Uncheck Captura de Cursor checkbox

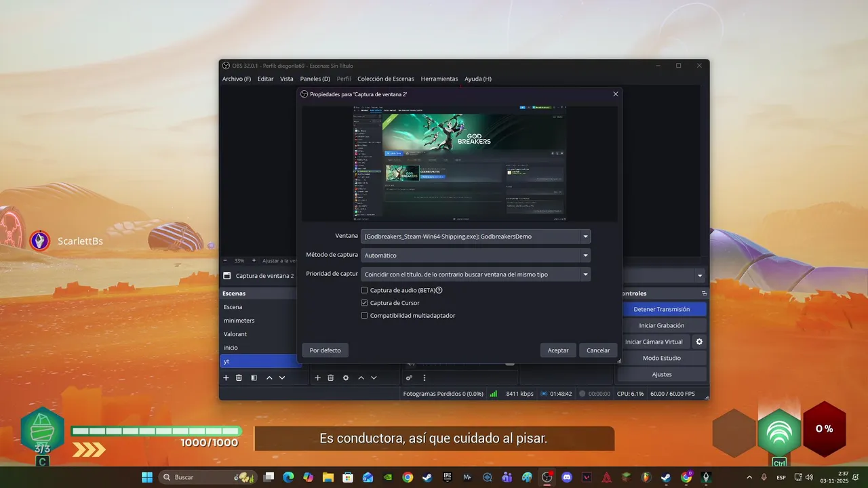tap(364, 303)
